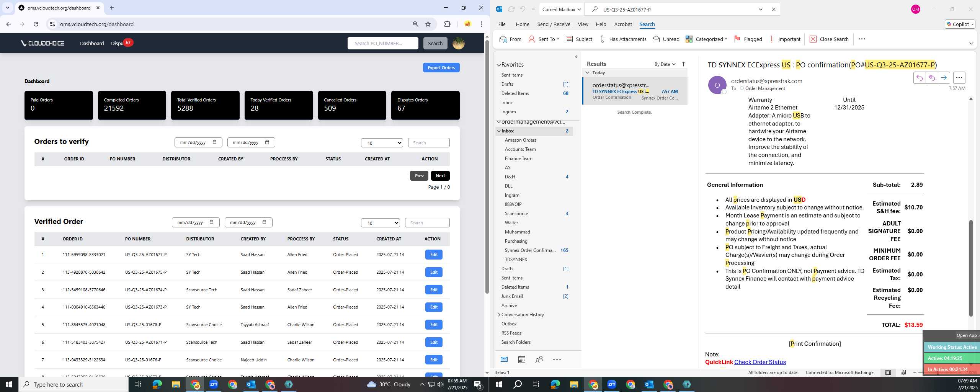Click Search button beside PO_NUMBER field
This screenshot has width=980, height=392.
point(435,43)
